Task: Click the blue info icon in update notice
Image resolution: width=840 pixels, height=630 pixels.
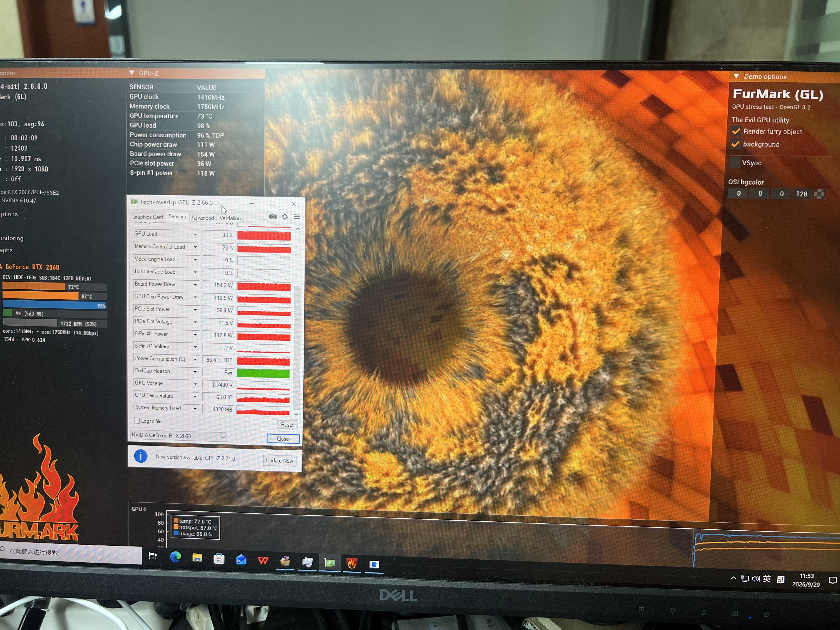Action: tap(140, 456)
